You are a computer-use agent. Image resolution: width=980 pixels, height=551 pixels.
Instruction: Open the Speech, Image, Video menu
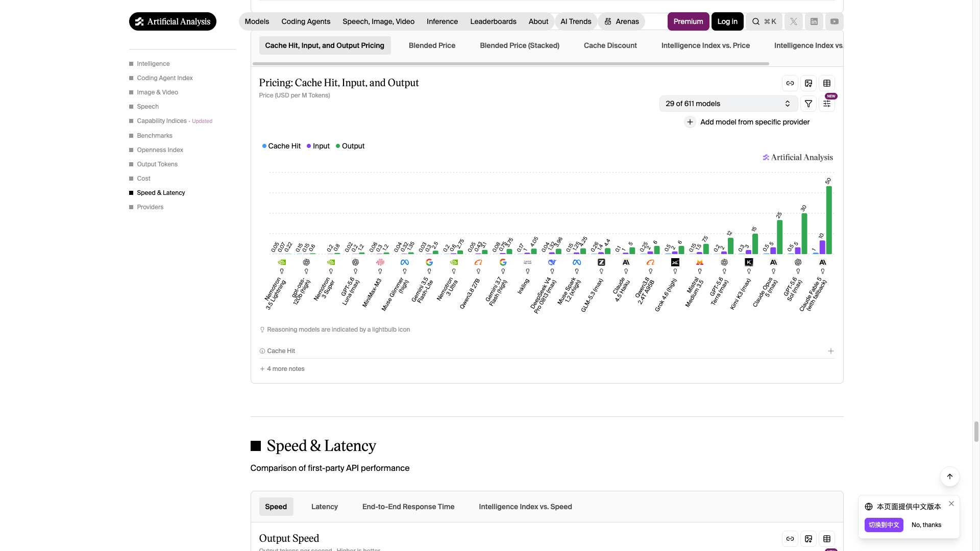tap(378, 21)
